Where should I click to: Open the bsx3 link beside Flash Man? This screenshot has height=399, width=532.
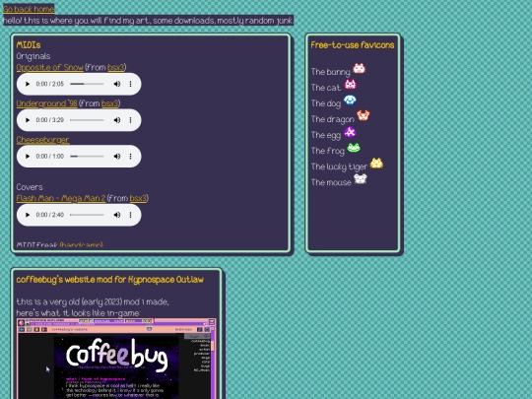(138, 198)
